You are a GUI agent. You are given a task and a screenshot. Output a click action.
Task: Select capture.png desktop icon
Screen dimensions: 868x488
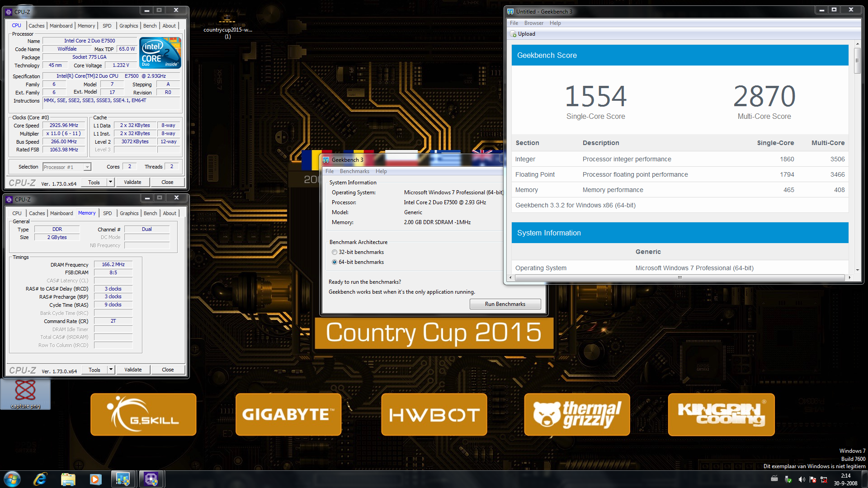point(25,394)
